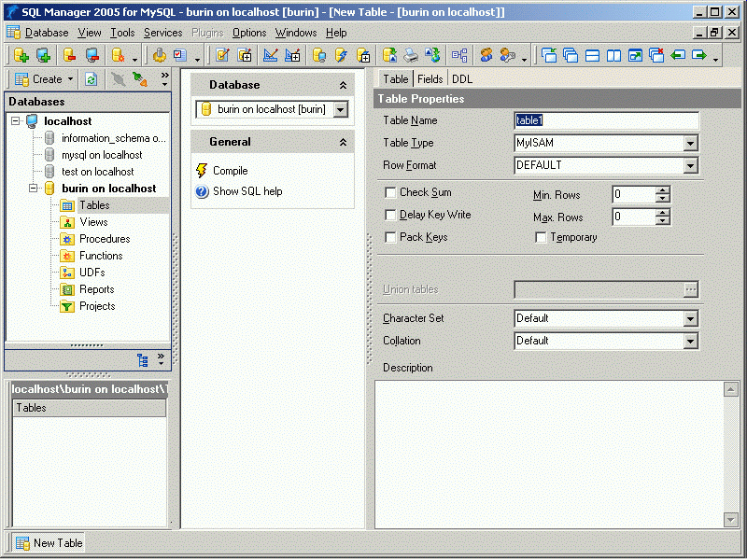Click the database properties gear icon
Image resolution: width=747 pixels, height=560 pixels.
[118, 55]
